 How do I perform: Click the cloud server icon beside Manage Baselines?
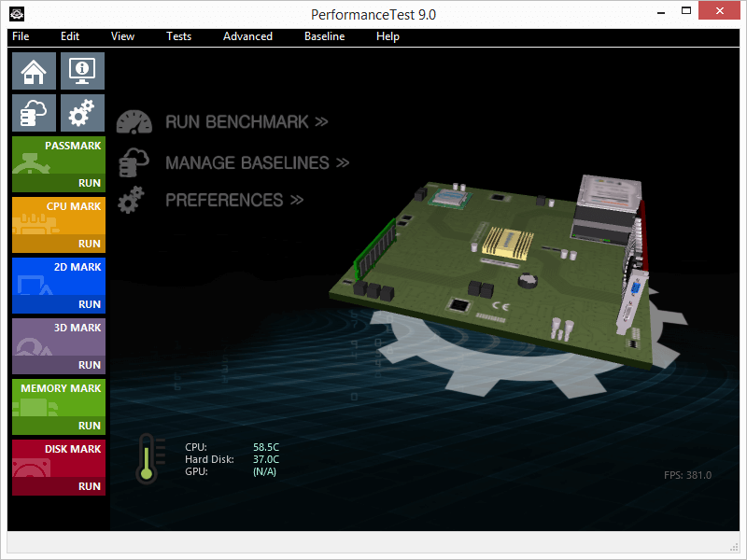[134, 162]
